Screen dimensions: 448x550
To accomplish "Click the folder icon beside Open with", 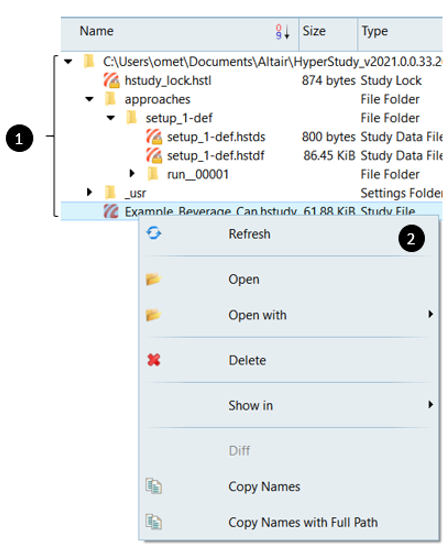I will pos(153,315).
